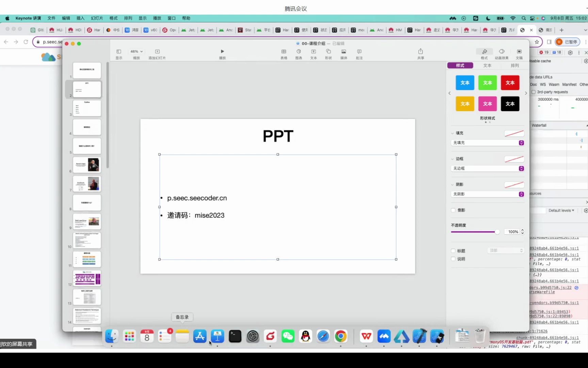Reload the page in Chrome
Viewport: 588px width, 368px height.
click(26, 42)
